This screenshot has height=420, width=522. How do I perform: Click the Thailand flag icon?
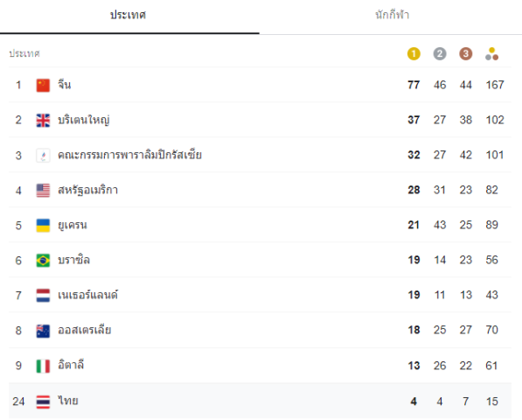[x=43, y=402]
